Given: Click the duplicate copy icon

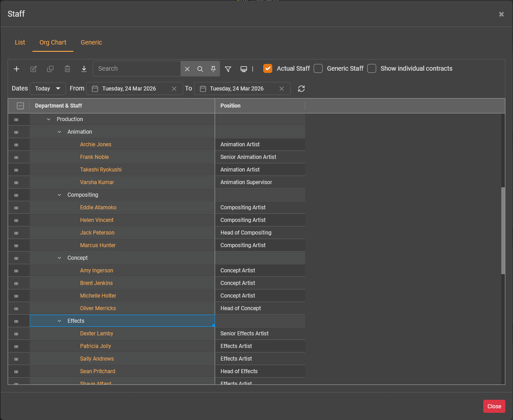Looking at the screenshot, I should pyautogui.click(x=50, y=69).
